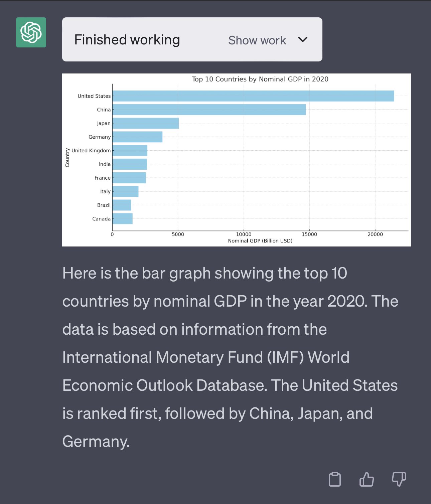Screen dimensions: 431x504
Task: Click the ChatGPT logo avatar
Action: point(31,32)
